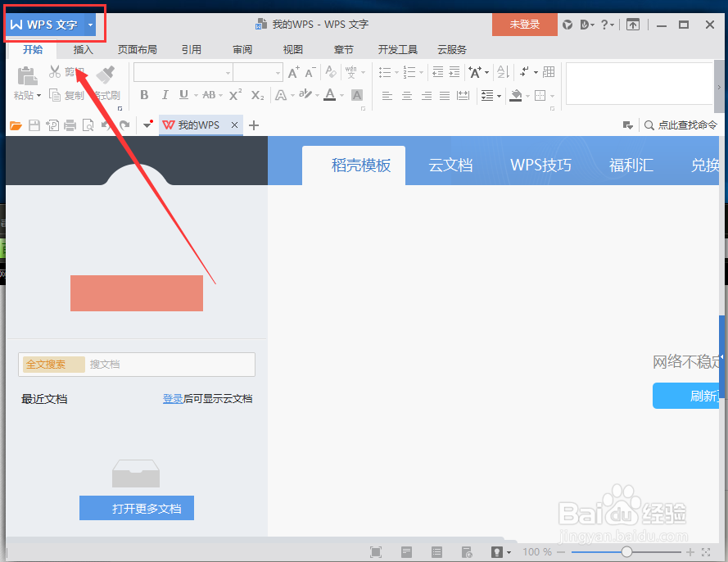This screenshot has width=728, height=562.
Task: Click the print icon in quick toolbar
Action: click(70, 125)
